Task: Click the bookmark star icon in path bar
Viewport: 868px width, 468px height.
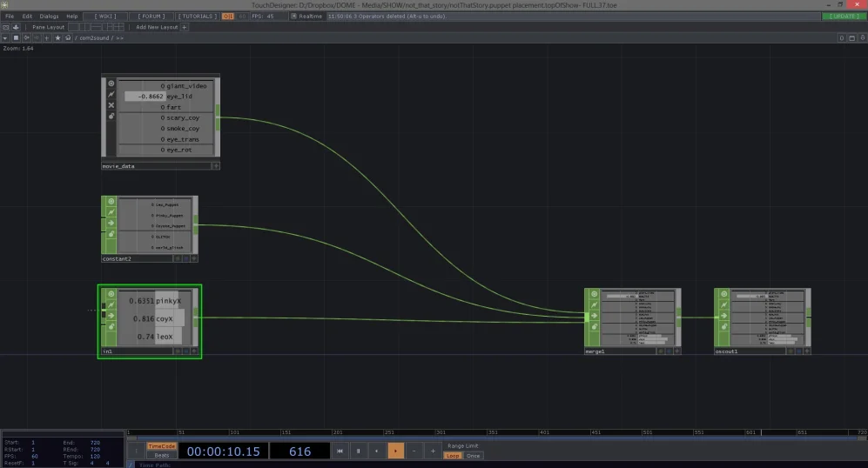Action: pyautogui.click(x=57, y=38)
